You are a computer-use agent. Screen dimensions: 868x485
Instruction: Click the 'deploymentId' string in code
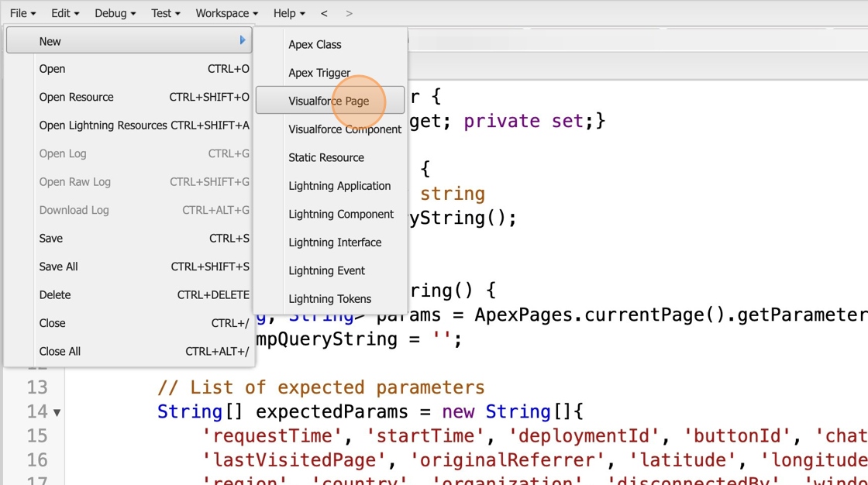[584, 435]
